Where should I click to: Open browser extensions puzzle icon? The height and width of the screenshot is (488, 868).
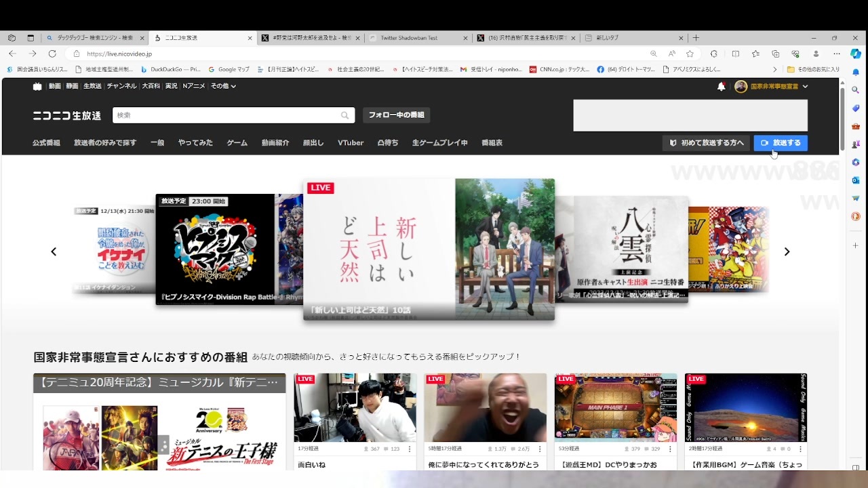713,54
